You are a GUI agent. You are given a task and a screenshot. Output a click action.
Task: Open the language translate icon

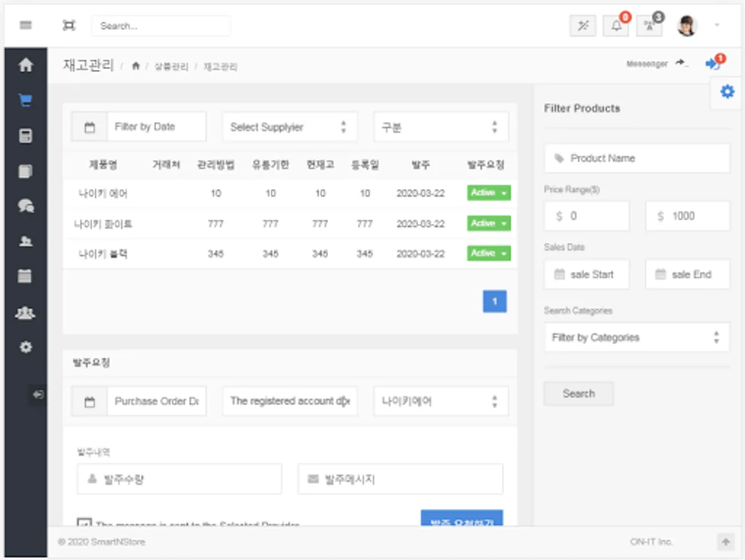[649, 26]
